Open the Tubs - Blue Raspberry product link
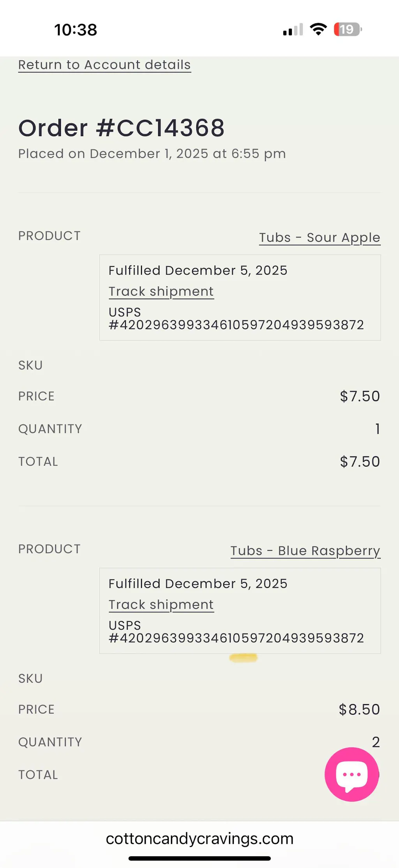This screenshot has height=868, width=399. pos(305,551)
